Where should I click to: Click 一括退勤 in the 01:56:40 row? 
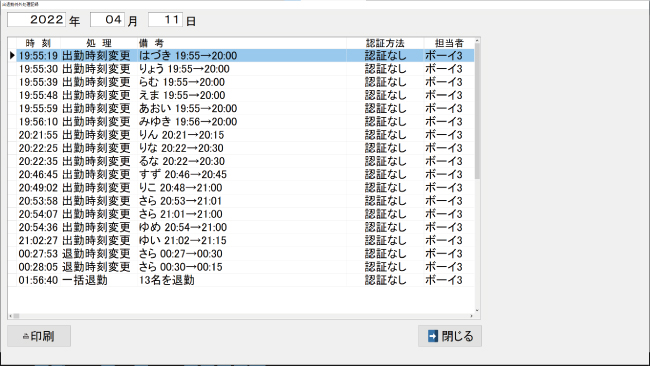(85, 280)
